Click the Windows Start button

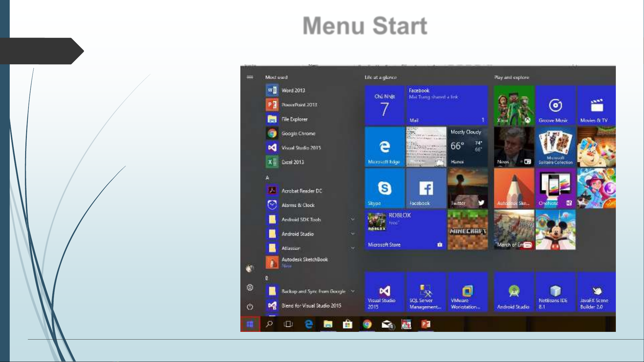pyautogui.click(x=250, y=324)
